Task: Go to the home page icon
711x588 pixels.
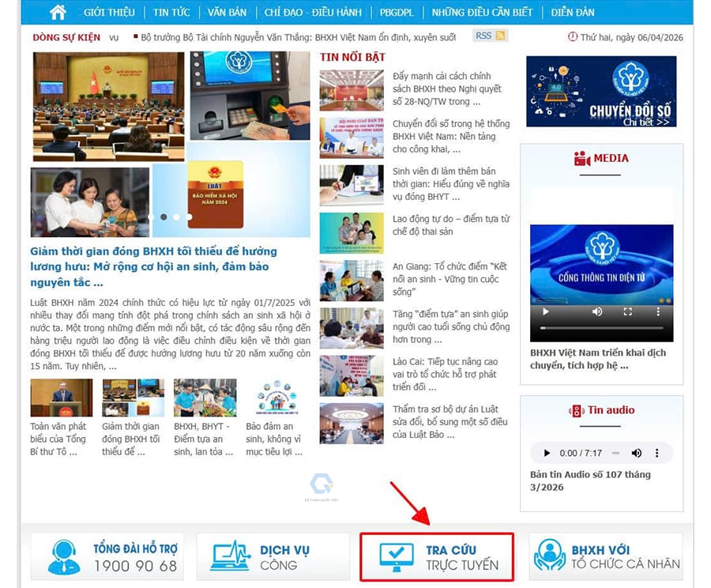Action: coord(58,13)
